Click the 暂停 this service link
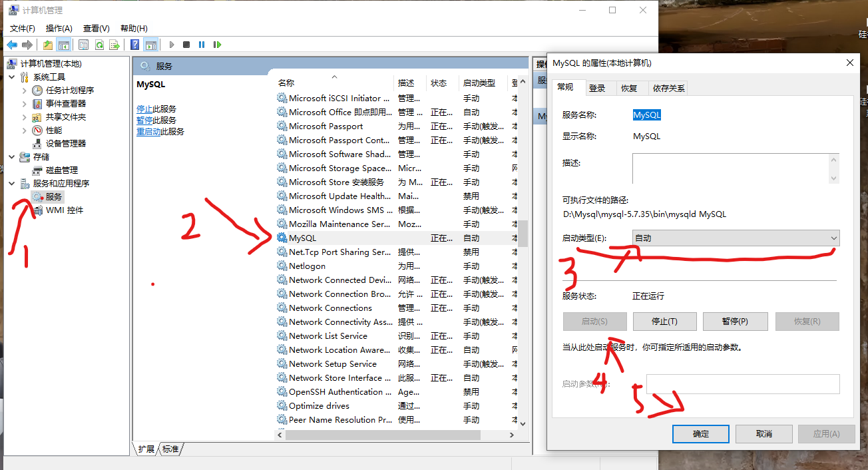Screen dimensions: 868x470 pos(144,120)
